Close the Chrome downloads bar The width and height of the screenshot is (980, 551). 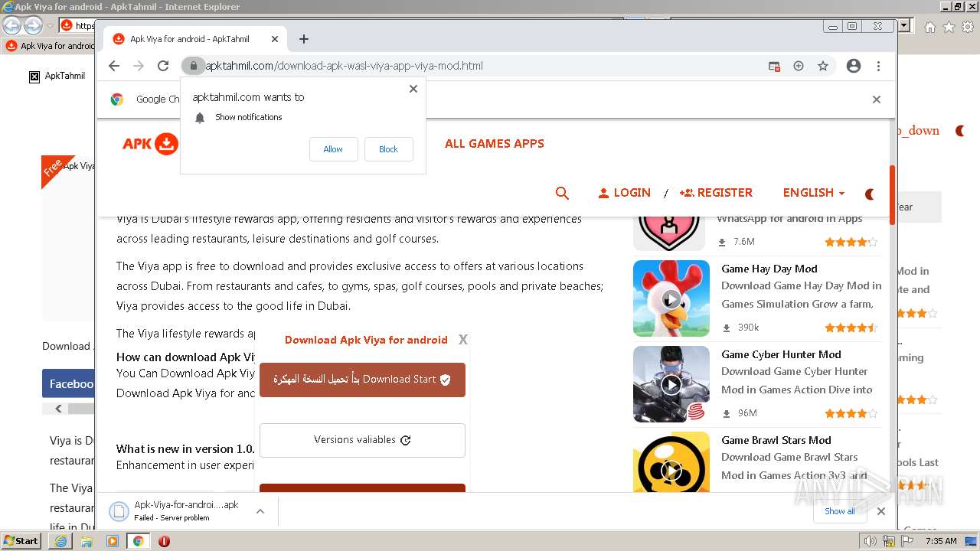[881, 511]
